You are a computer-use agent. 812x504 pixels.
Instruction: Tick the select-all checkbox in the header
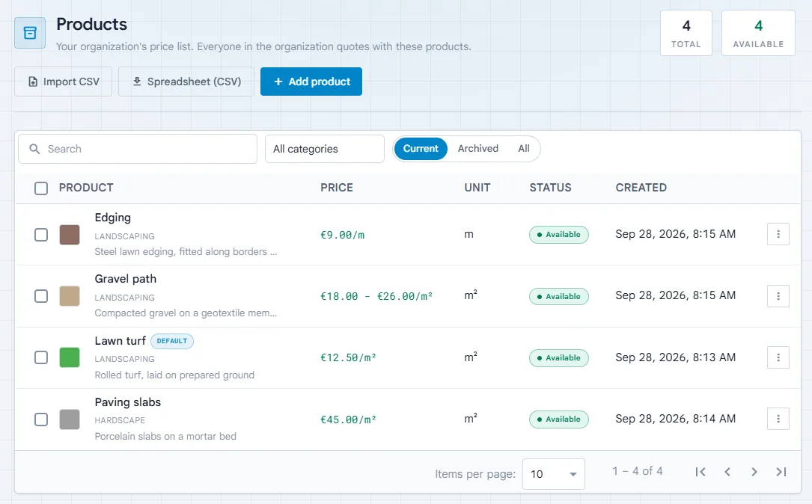(x=41, y=188)
